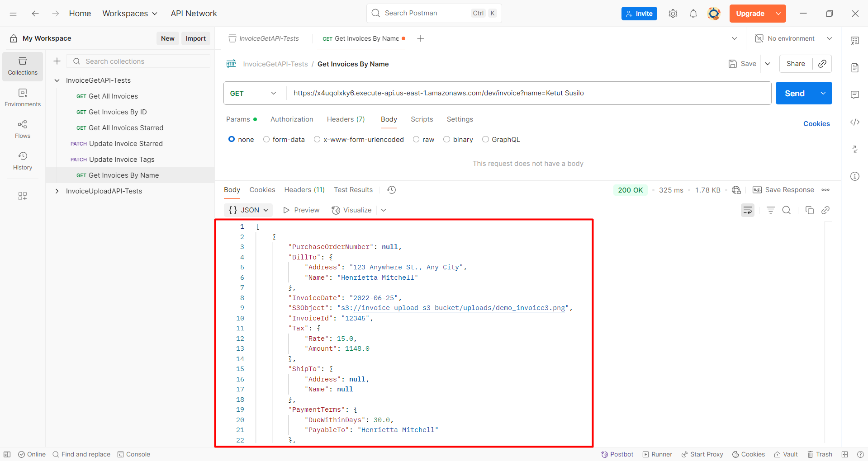
Task: Search within the response body
Action: point(787,210)
